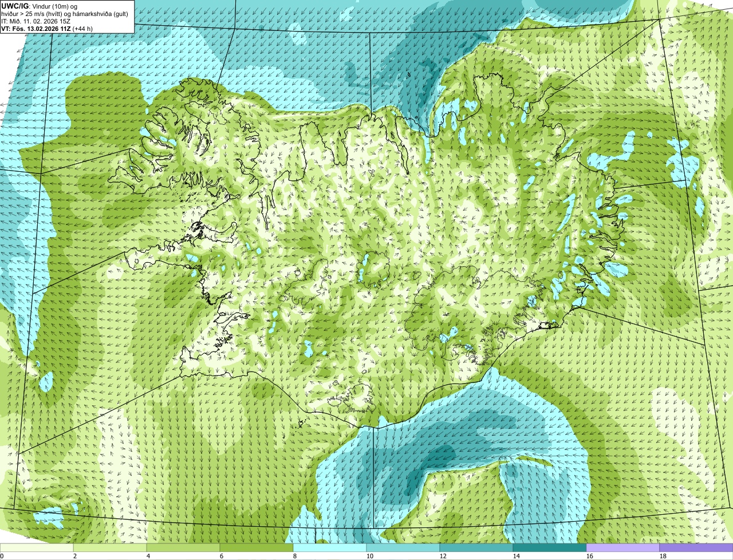Click the scale label '8'
This screenshot has width=733, height=560.
point(295,555)
